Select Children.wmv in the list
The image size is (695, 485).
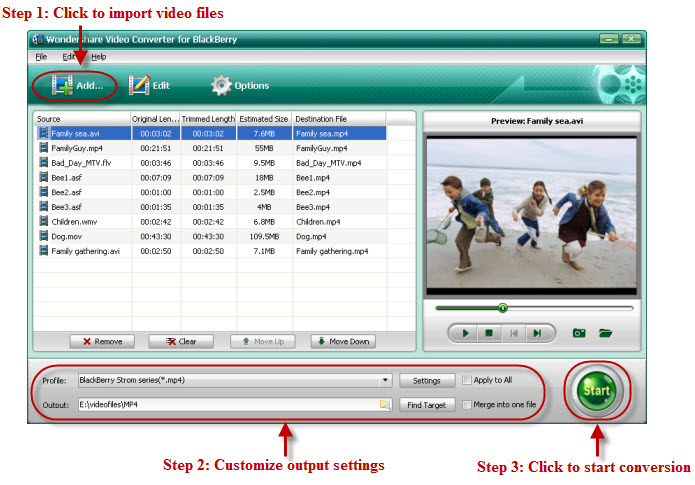click(x=74, y=222)
